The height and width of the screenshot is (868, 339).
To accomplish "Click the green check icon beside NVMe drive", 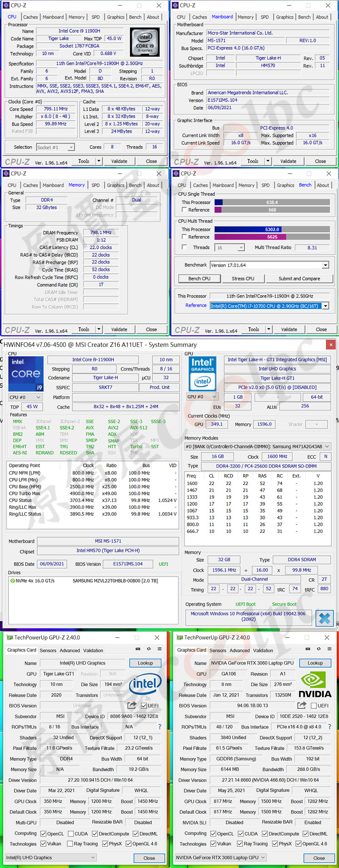I will pyautogui.click(x=12, y=581).
